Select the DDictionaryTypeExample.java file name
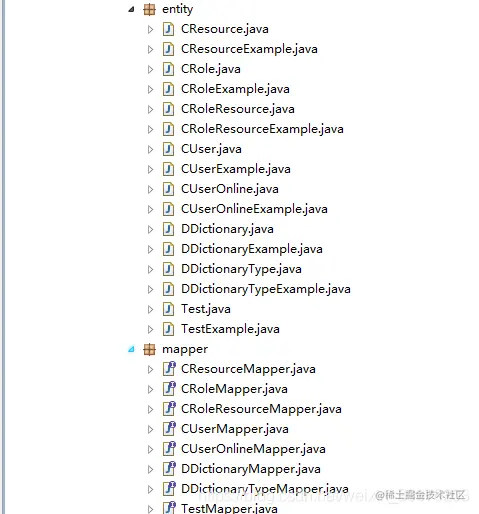The width and height of the screenshot is (479, 514). [266, 289]
